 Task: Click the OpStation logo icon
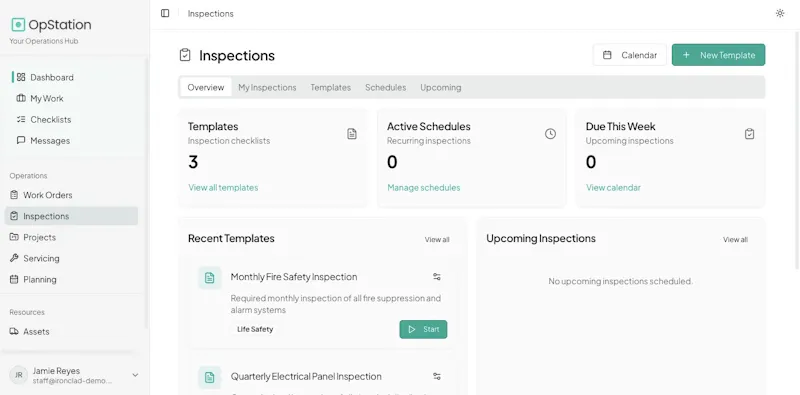click(18, 24)
